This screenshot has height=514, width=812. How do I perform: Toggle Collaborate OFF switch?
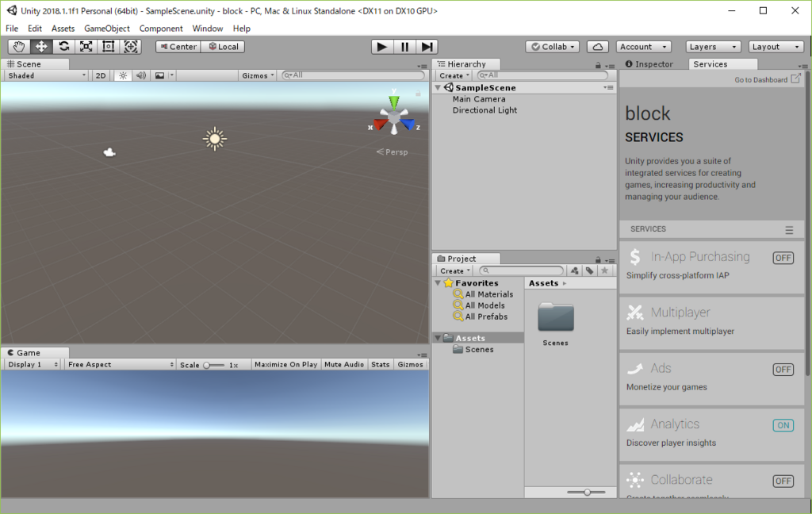(783, 481)
